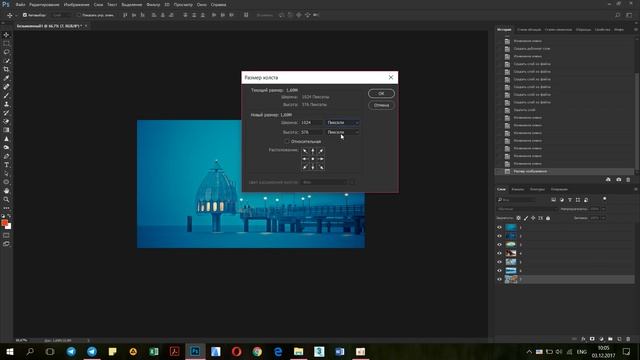Select the Eraser tool

click(6, 122)
